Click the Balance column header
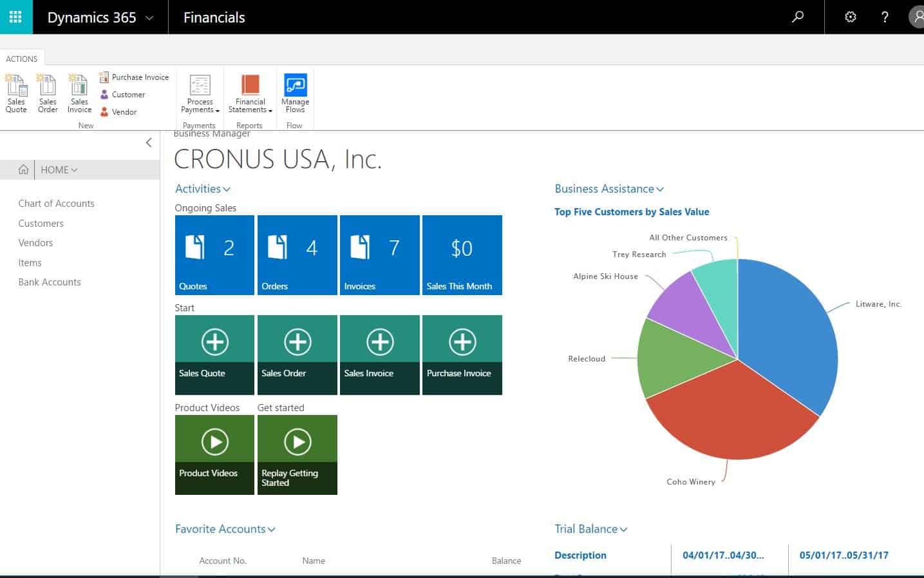 point(506,561)
